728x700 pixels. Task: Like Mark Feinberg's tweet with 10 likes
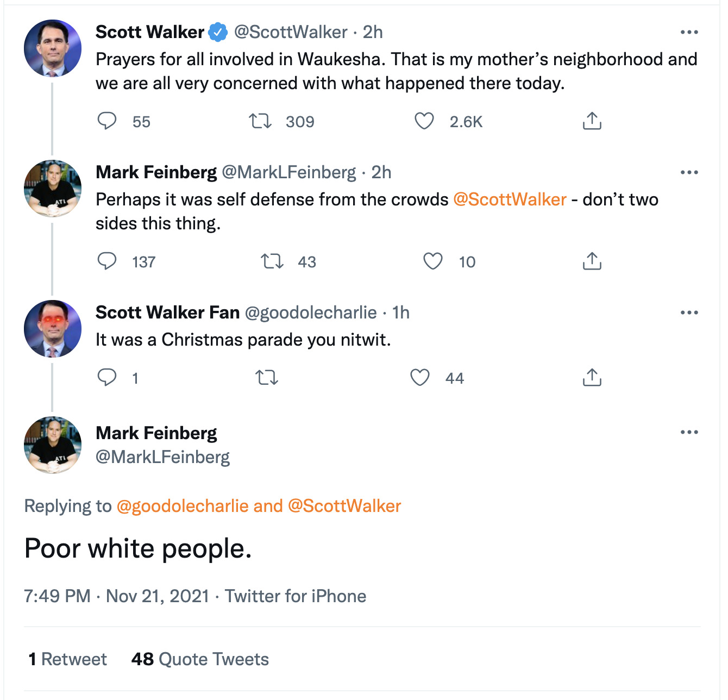point(433,261)
